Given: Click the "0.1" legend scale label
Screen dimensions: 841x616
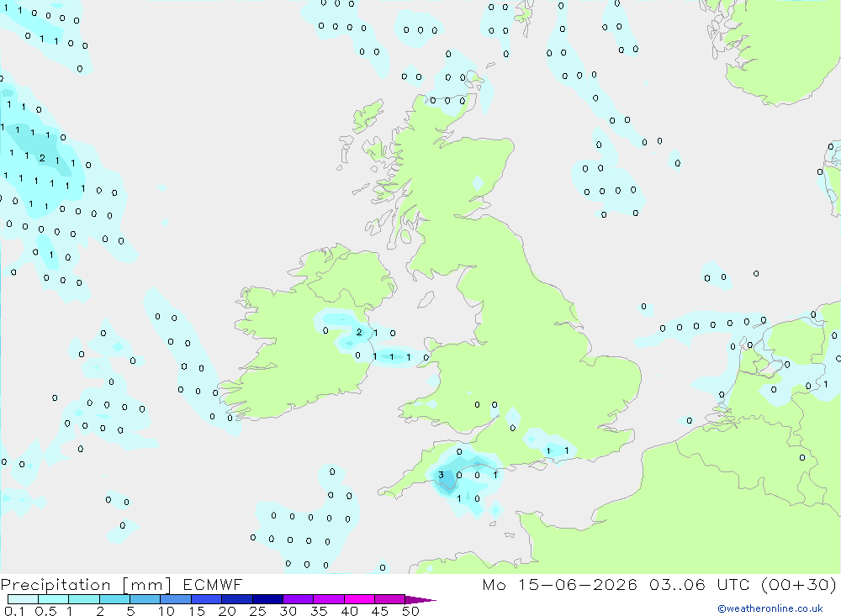Looking at the screenshot, I should click(14, 611).
